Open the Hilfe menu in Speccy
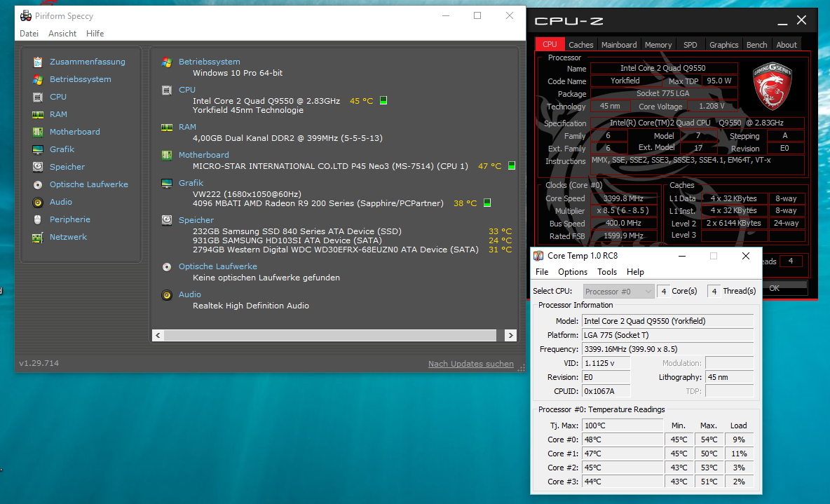Image resolution: width=830 pixels, height=504 pixels. 95,34
